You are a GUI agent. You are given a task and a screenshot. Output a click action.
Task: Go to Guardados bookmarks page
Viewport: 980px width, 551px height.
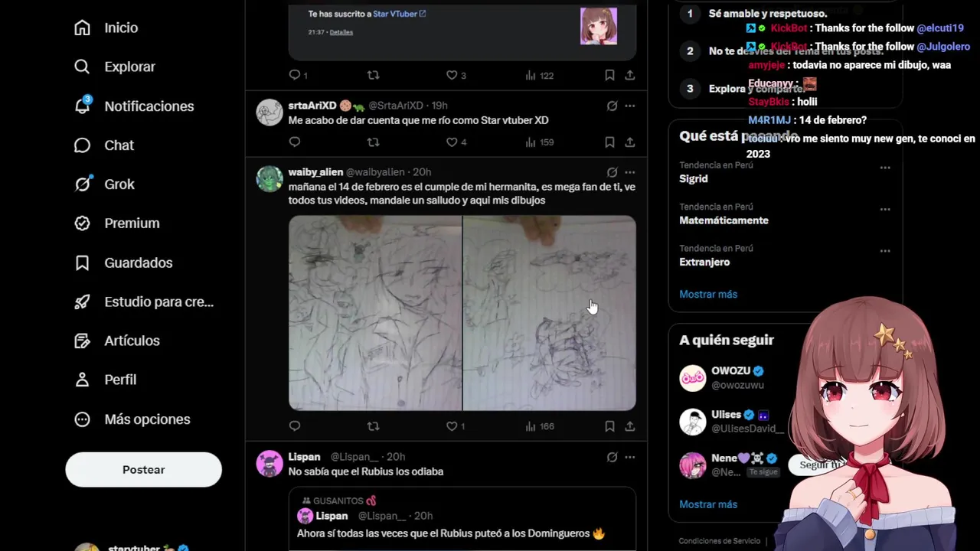tap(138, 262)
